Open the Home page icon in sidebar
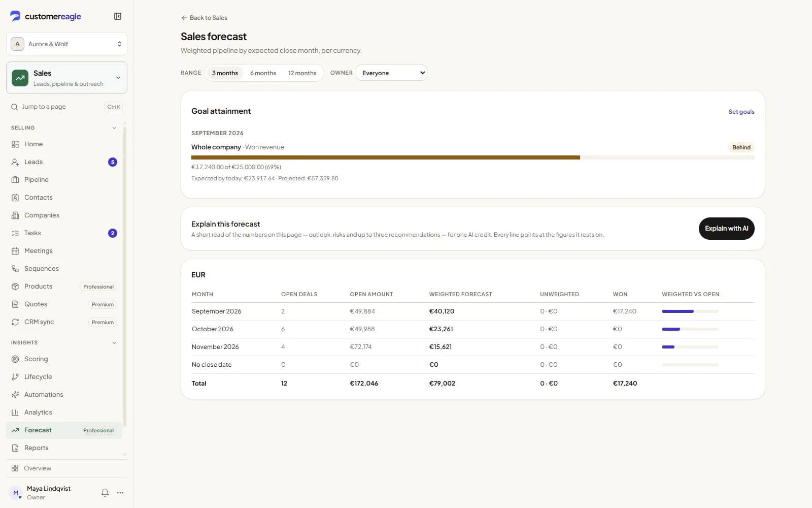This screenshot has width=812, height=508. 15,144
